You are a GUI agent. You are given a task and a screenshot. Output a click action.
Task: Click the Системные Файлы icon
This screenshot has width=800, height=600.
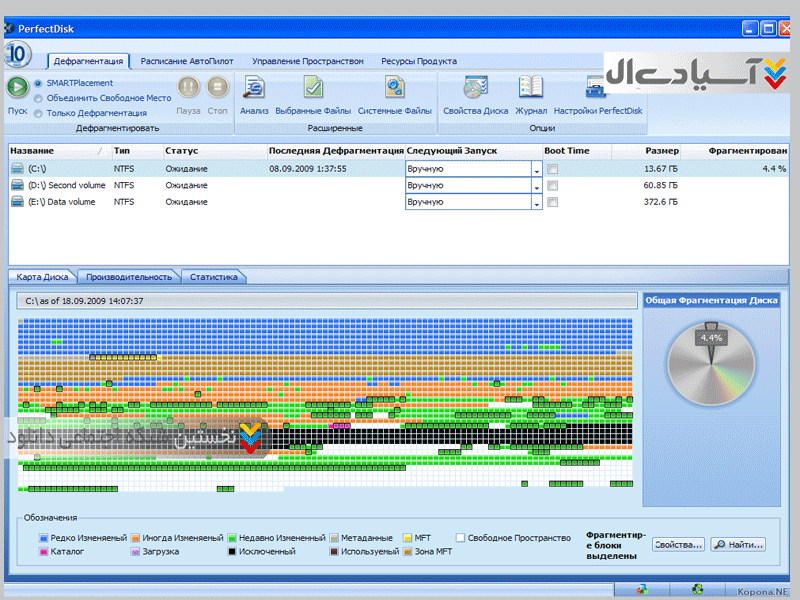pos(394,88)
